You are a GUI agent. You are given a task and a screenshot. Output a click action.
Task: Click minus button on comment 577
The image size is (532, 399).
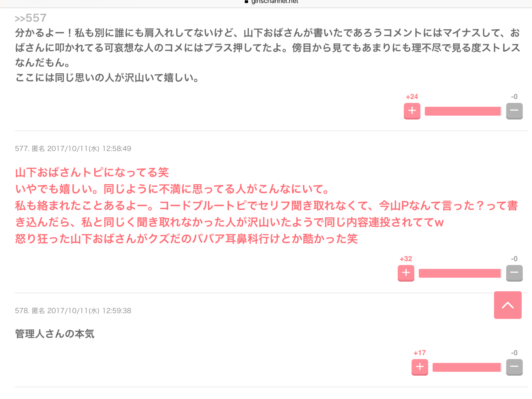click(x=514, y=273)
